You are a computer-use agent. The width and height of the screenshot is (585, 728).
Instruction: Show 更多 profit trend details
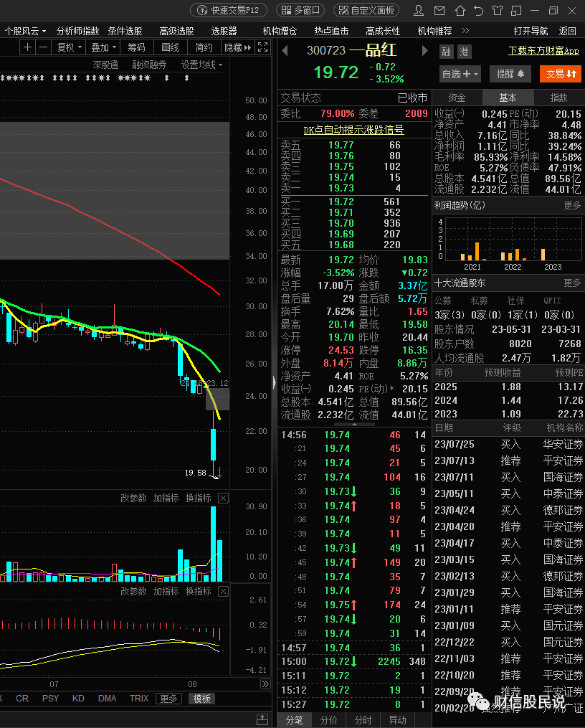(572, 205)
